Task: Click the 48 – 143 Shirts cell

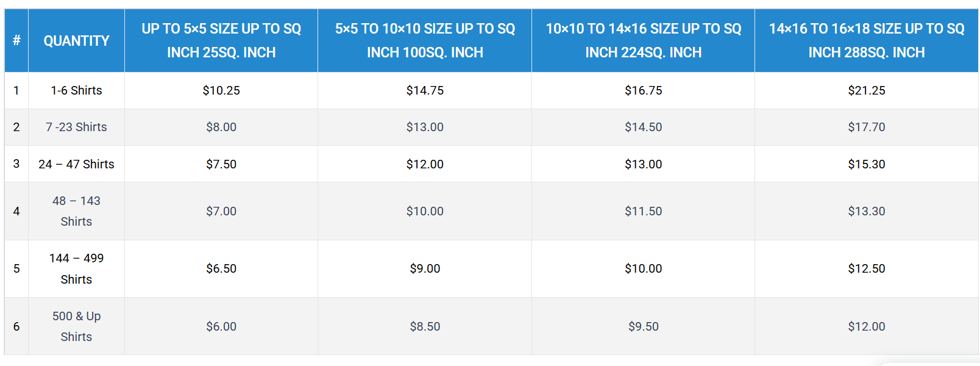Action: pyautogui.click(x=76, y=211)
